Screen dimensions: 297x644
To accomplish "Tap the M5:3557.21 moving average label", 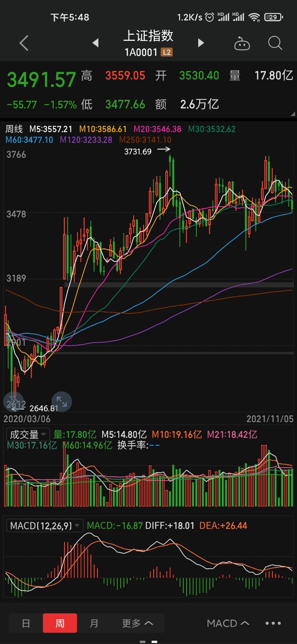I will [51, 129].
